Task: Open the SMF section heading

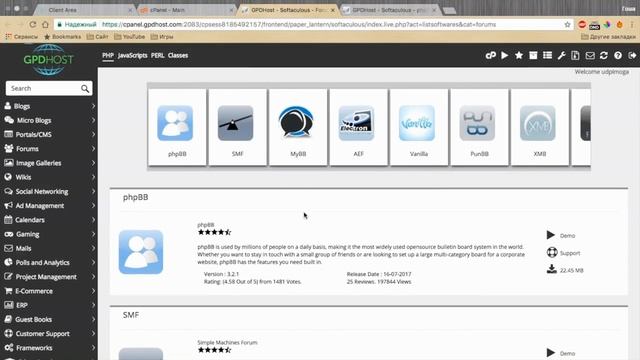Action: (x=131, y=315)
